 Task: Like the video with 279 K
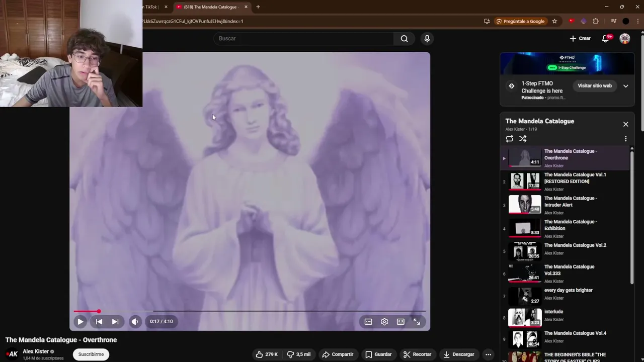267,354
